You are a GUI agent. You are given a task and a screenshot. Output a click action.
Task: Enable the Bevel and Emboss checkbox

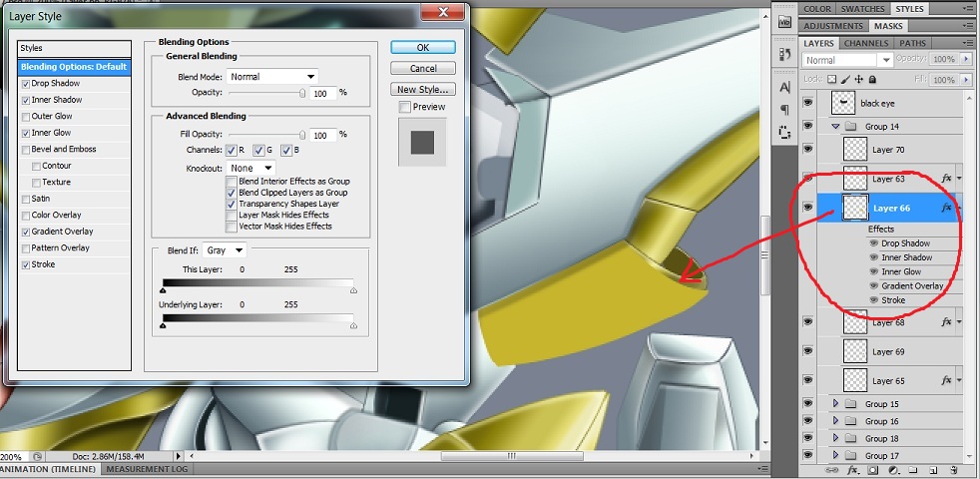pyautogui.click(x=26, y=150)
